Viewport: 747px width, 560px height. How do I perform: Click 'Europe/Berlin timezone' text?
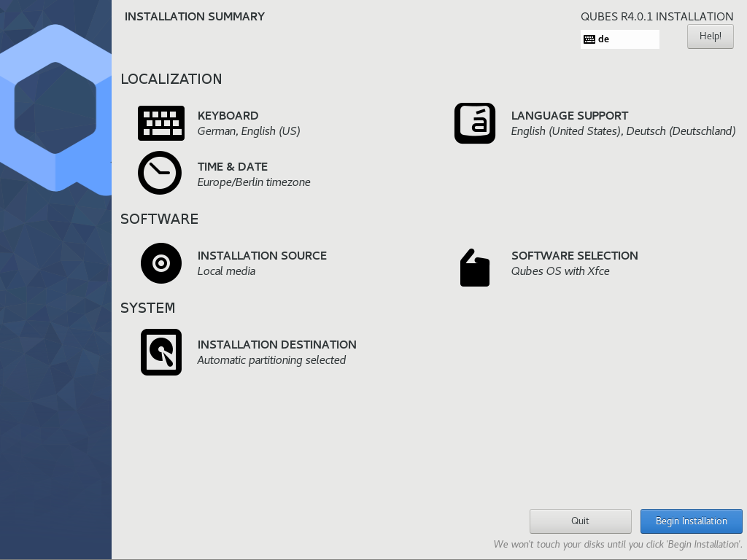(254, 182)
